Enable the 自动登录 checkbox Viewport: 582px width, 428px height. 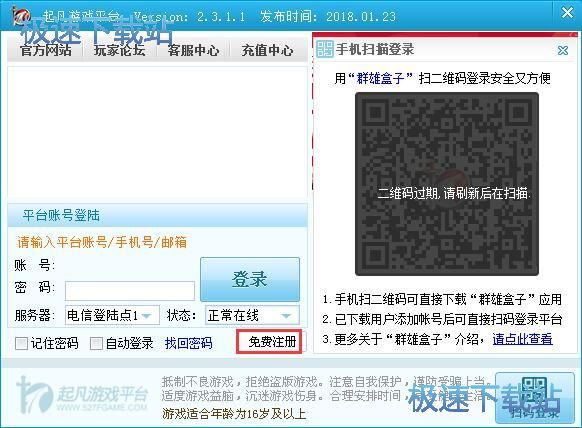coord(96,343)
